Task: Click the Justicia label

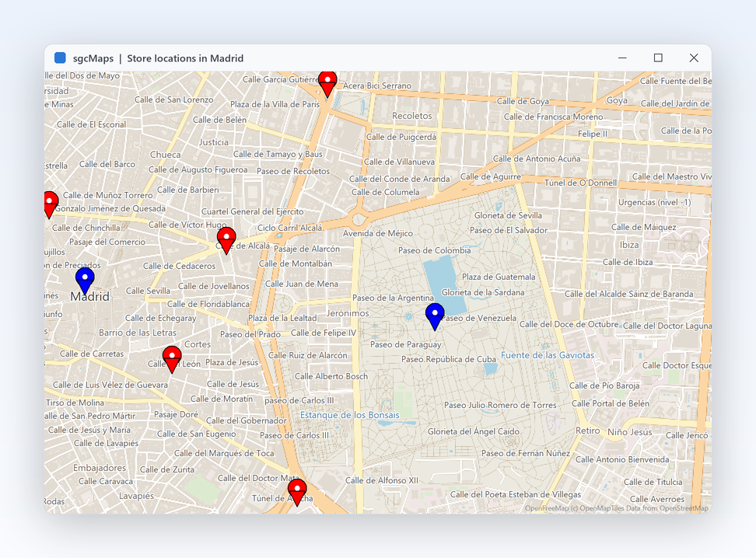Action: tap(214, 142)
